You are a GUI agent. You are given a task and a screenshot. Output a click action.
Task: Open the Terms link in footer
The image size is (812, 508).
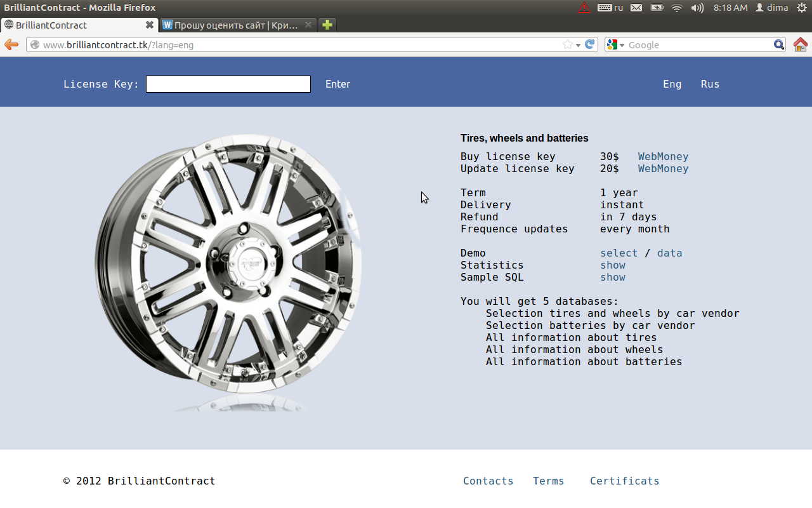(548, 481)
